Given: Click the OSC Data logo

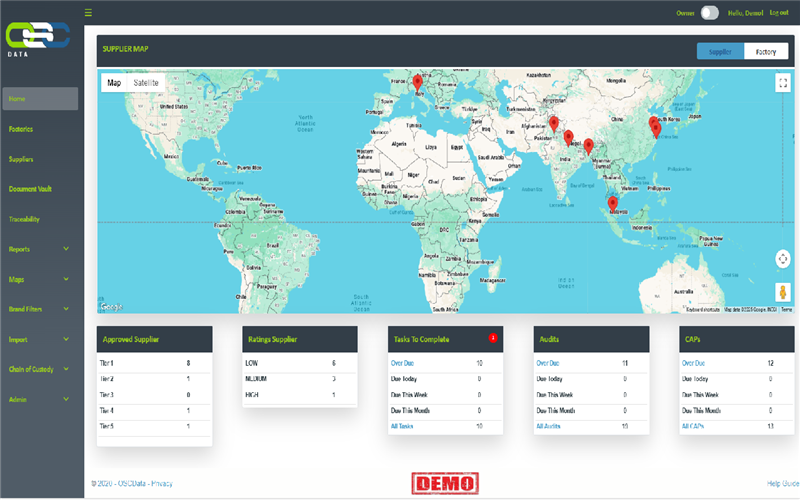Looking at the screenshot, I should coord(38,38).
